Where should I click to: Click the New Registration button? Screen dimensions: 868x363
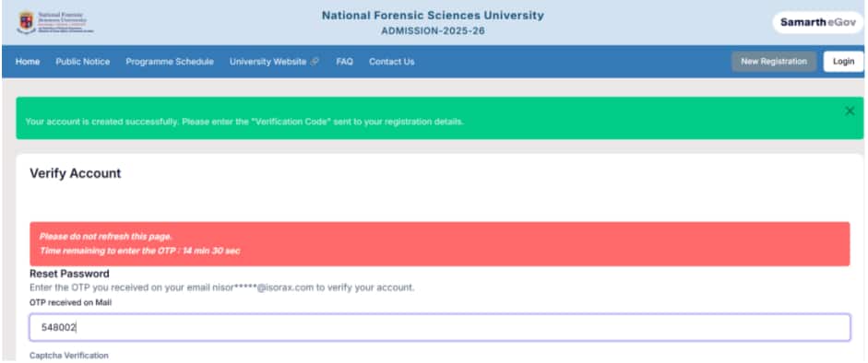(773, 62)
